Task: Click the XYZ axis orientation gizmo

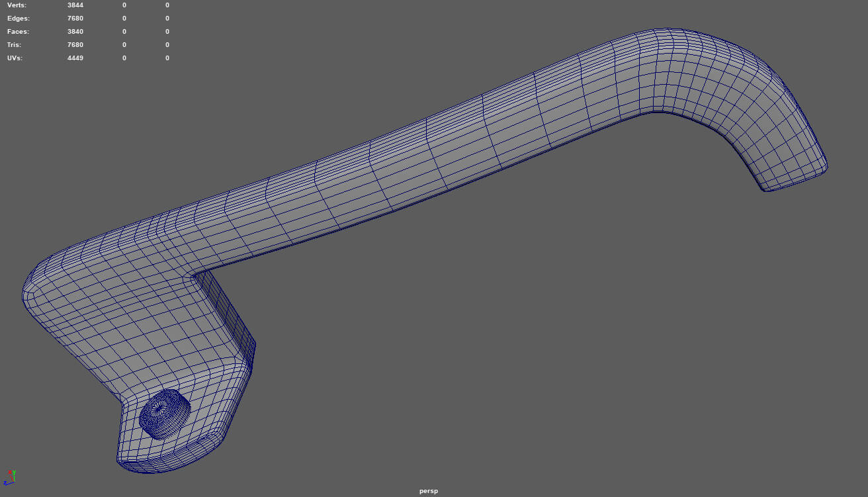Action: 9,478
